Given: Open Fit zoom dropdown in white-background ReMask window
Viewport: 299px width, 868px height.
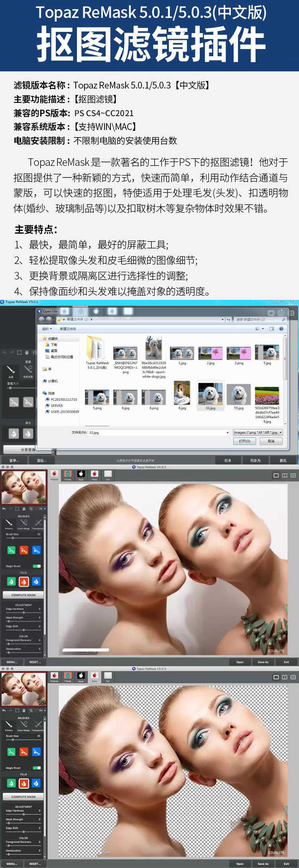Looking at the screenshot, I should click(41, 509).
